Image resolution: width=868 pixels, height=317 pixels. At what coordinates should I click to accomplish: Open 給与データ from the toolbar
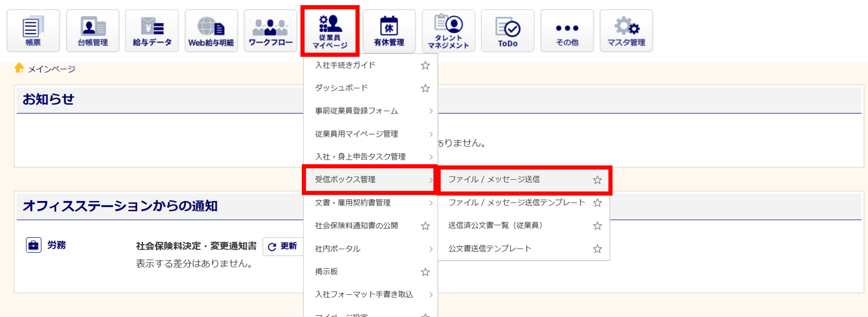[152, 31]
